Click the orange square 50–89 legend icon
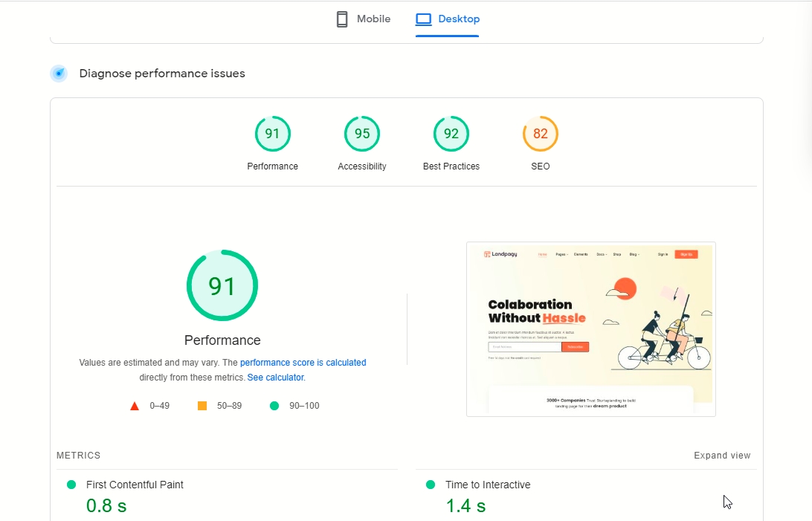 pos(202,406)
